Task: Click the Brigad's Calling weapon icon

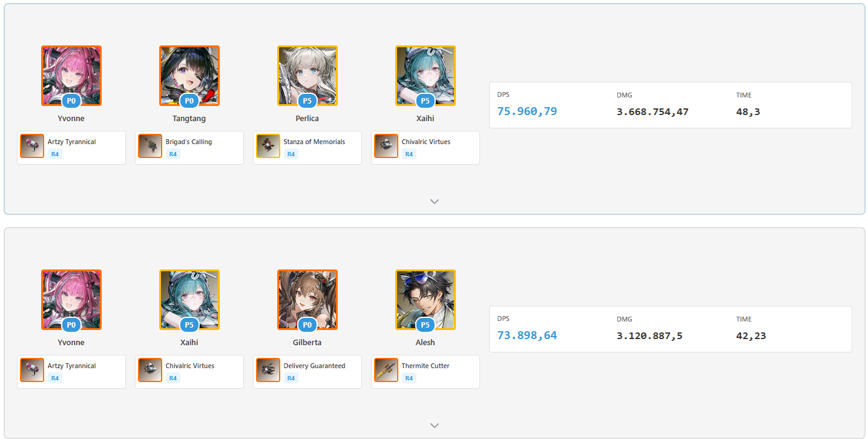Action: pyautogui.click(x=150, y=146)
